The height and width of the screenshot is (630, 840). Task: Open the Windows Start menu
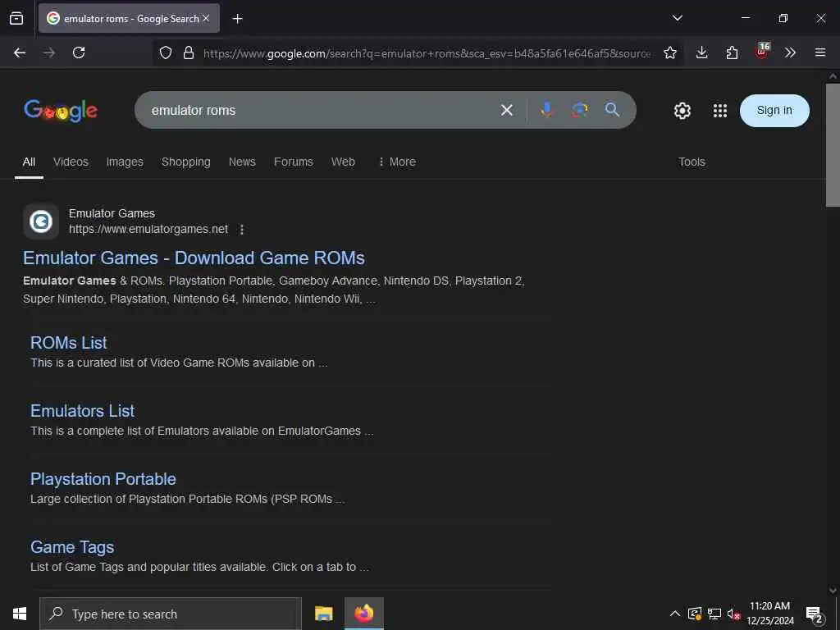[20, 614]
